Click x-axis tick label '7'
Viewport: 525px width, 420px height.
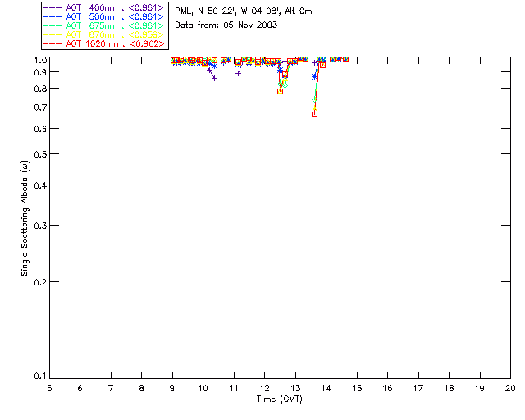pyautogui.click(x=111, y=388)
